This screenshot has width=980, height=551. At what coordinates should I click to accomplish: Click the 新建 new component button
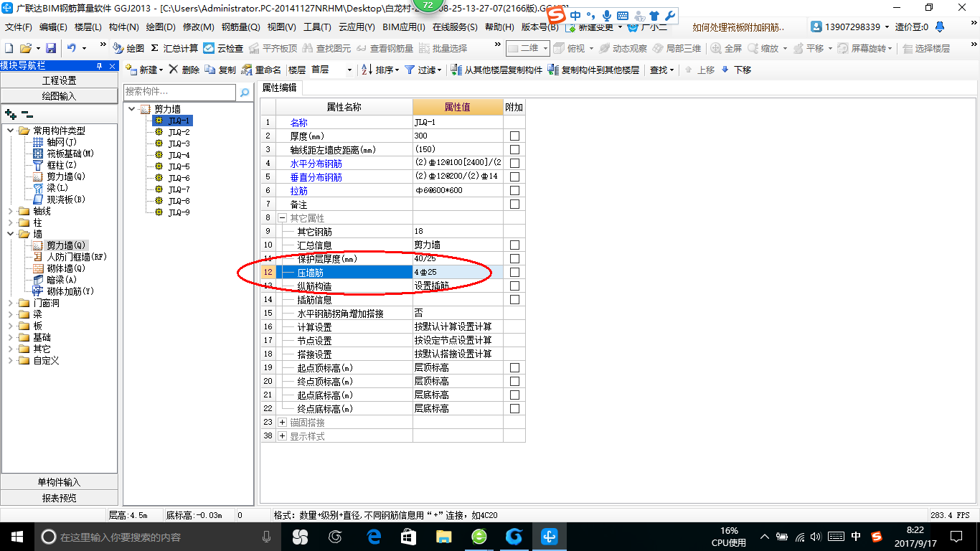point(144,70)
